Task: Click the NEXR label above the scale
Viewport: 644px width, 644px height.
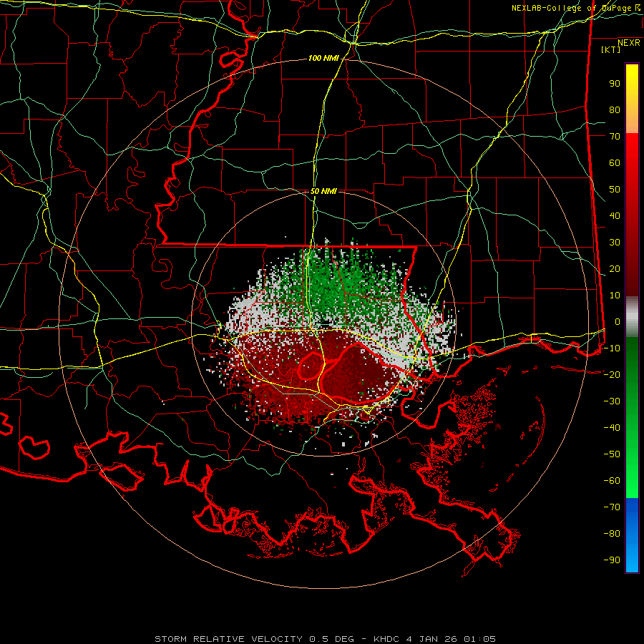Action: pyautogui.click(x=629, y=43)
